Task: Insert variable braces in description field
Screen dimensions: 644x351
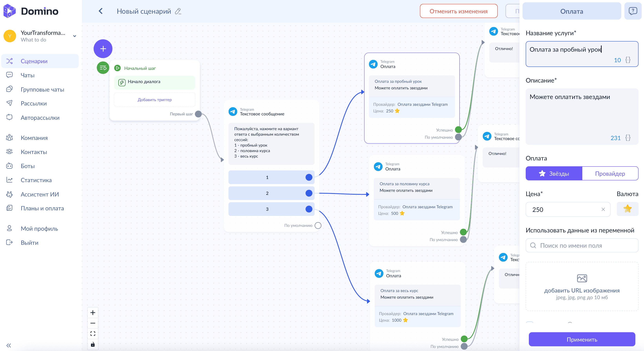Action: tap(628, 138)
